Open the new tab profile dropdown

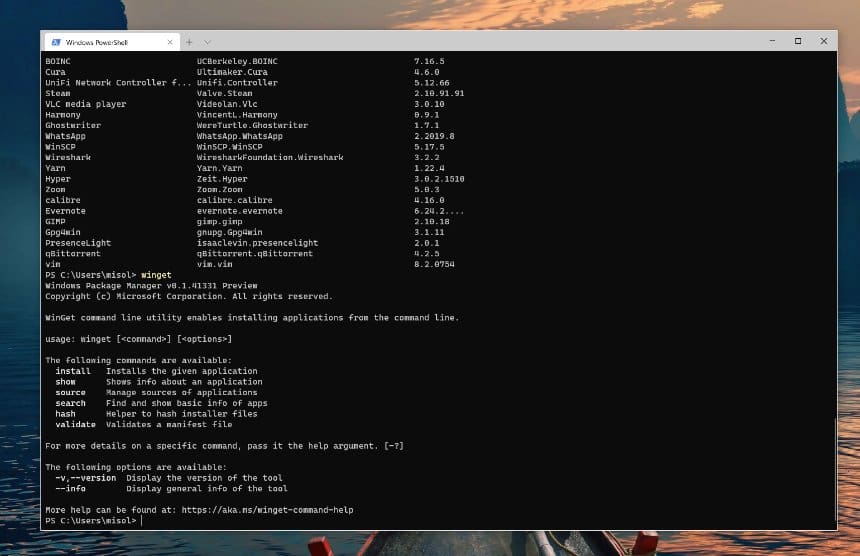click(x=207, y=42)
